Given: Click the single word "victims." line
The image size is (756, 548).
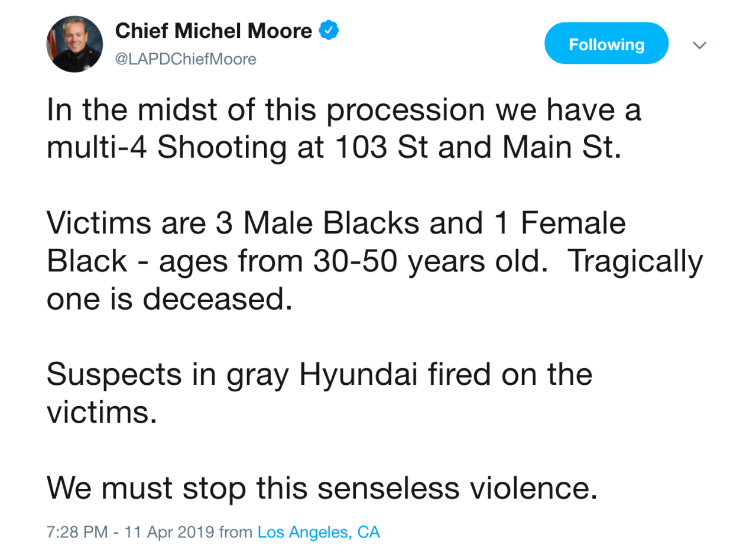Looking at the screenshot, I should pos(102,413).
